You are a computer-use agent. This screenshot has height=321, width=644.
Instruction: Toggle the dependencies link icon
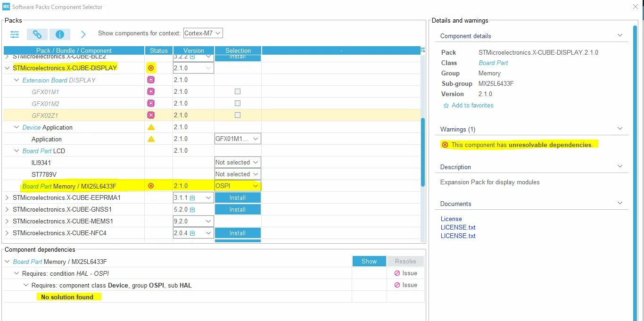click(x=37, y=34)
